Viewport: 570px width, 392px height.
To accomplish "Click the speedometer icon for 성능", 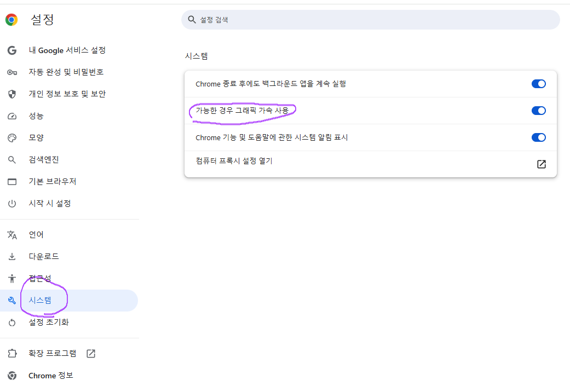I will (x=12, y=116).
